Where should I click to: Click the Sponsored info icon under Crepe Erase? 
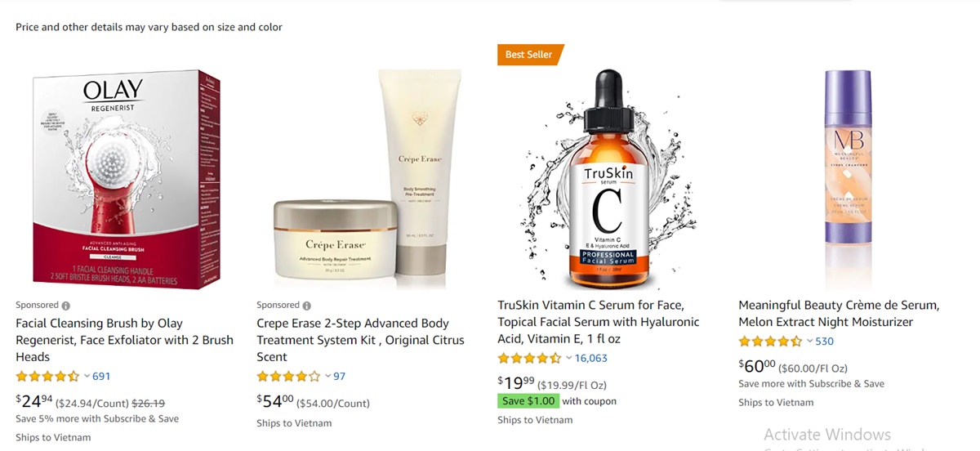point(307,306)
